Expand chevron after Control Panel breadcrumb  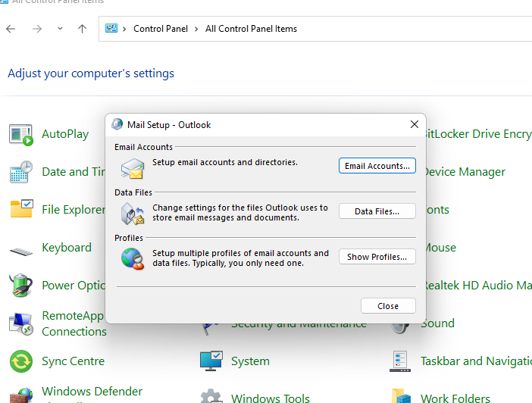(x=196, y=30)
